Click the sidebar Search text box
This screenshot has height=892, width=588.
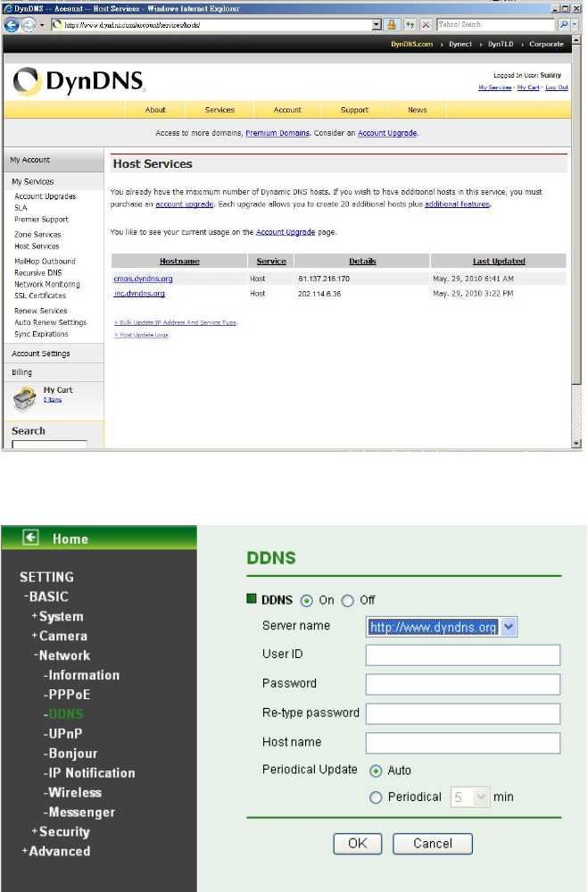coord(49,445)
